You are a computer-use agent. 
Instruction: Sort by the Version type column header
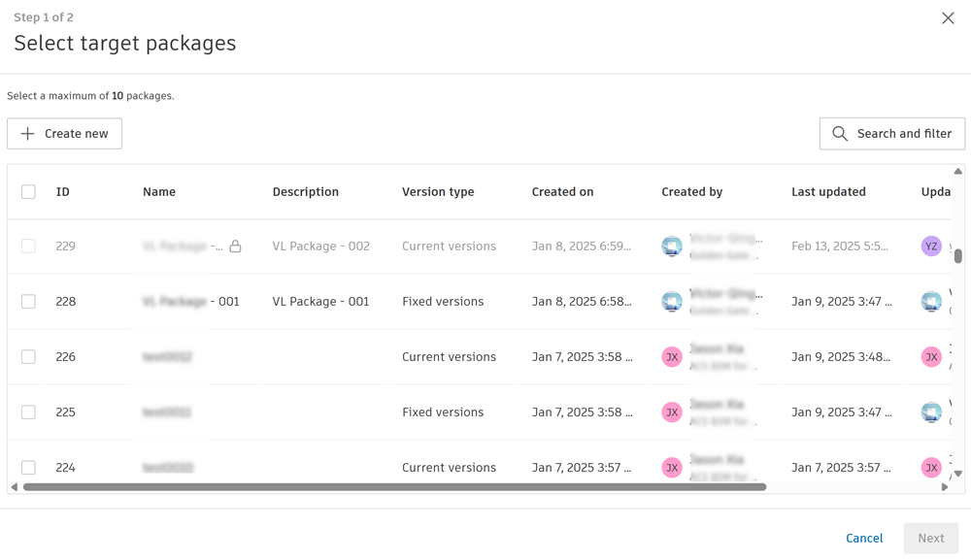coord(438,192)
